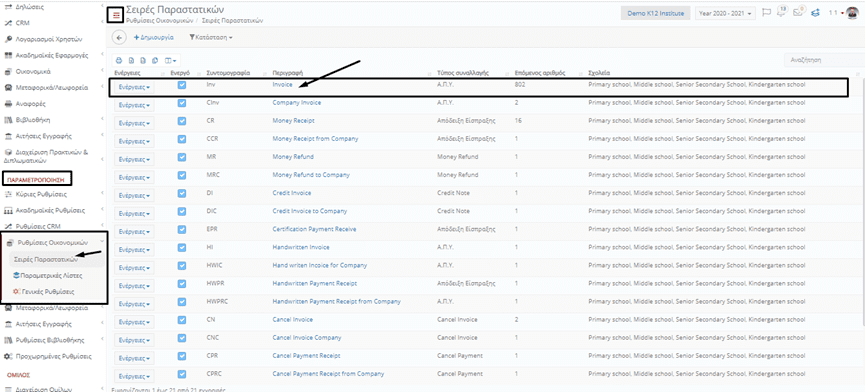
Task: Open the messages envelope icon
Action: point(798,13)
